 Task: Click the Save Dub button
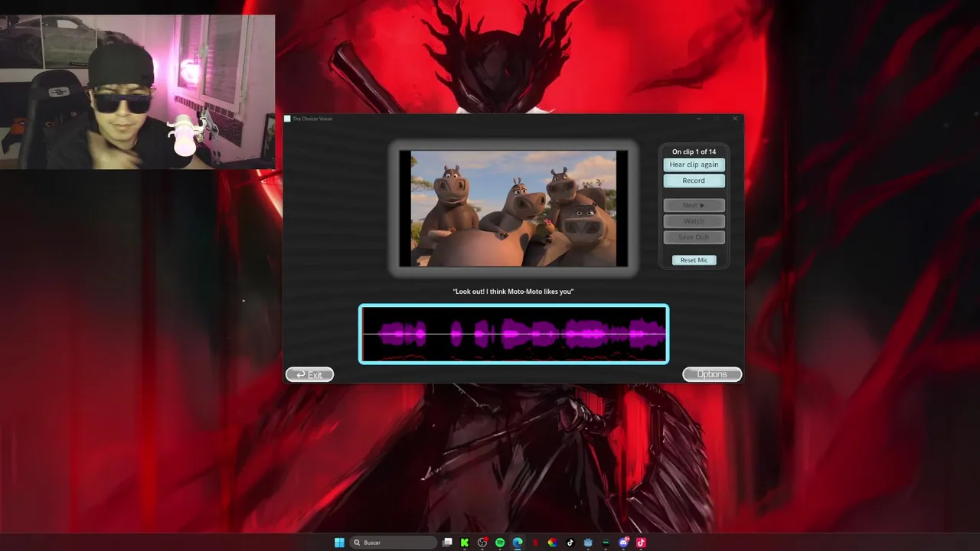pyautogui.click(x=694, y=237)
